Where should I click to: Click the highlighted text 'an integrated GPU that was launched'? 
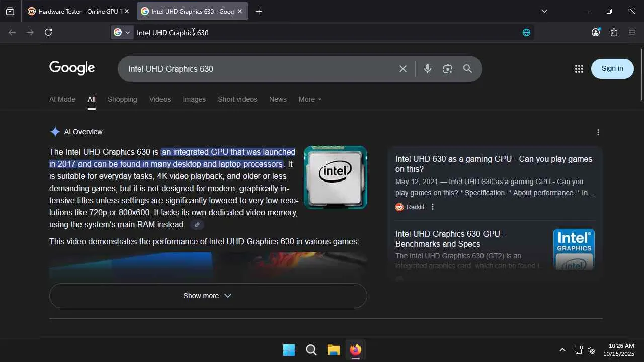[x=228, y=152]
